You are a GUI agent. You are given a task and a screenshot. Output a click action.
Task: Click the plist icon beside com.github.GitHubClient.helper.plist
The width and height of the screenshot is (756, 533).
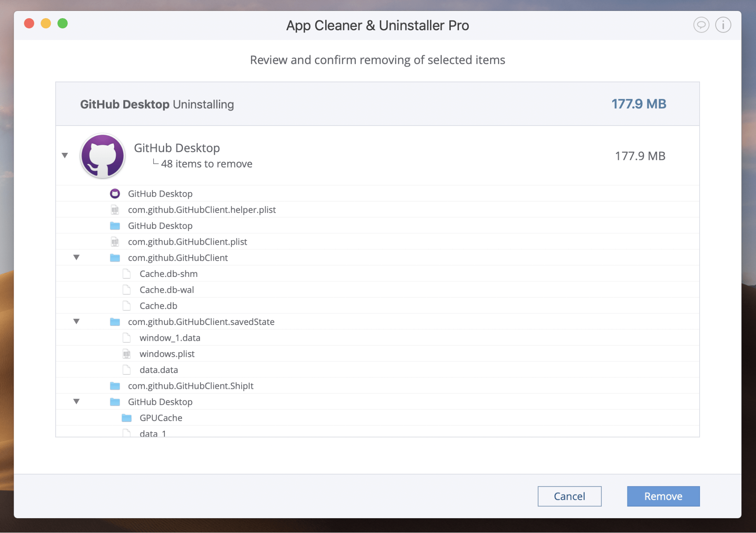[115, 210]
